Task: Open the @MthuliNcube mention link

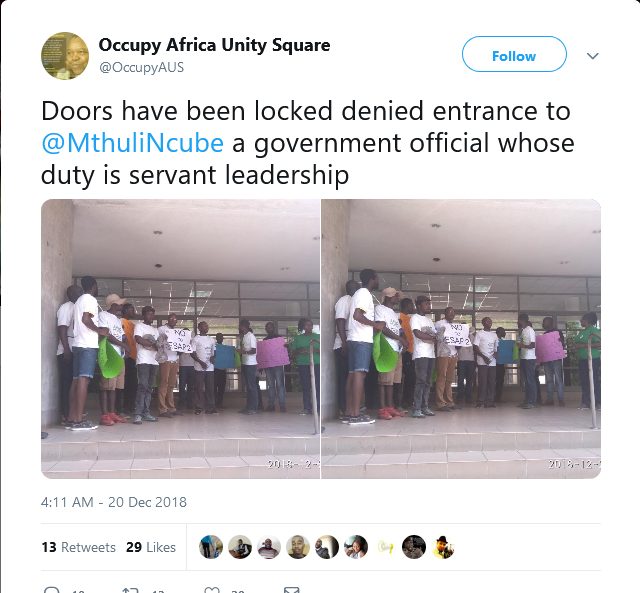Action: (x=132, y=143)
